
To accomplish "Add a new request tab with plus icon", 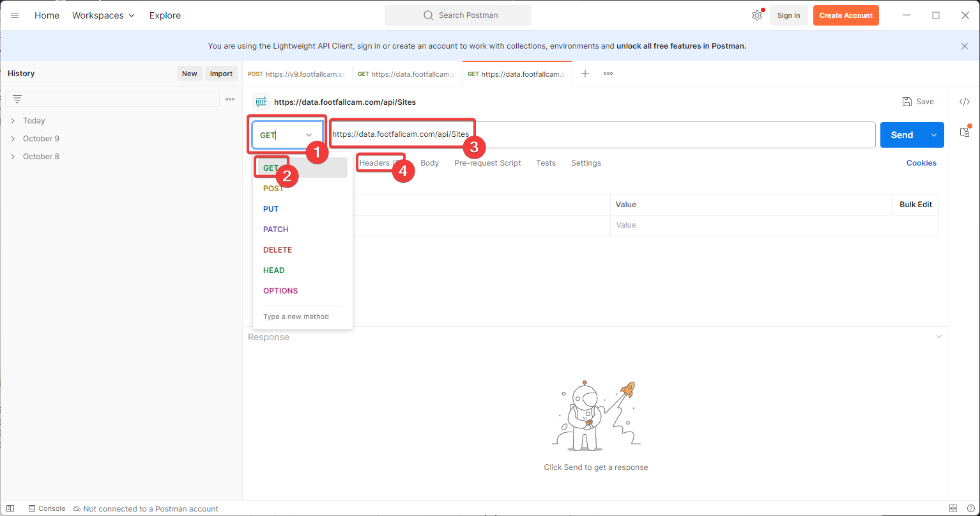I will click(585, 74).
